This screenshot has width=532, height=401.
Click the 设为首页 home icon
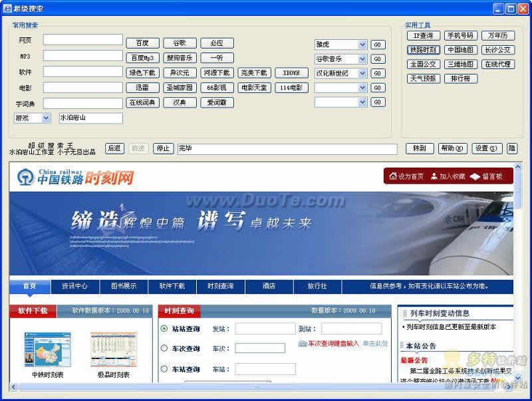[393, 176]
